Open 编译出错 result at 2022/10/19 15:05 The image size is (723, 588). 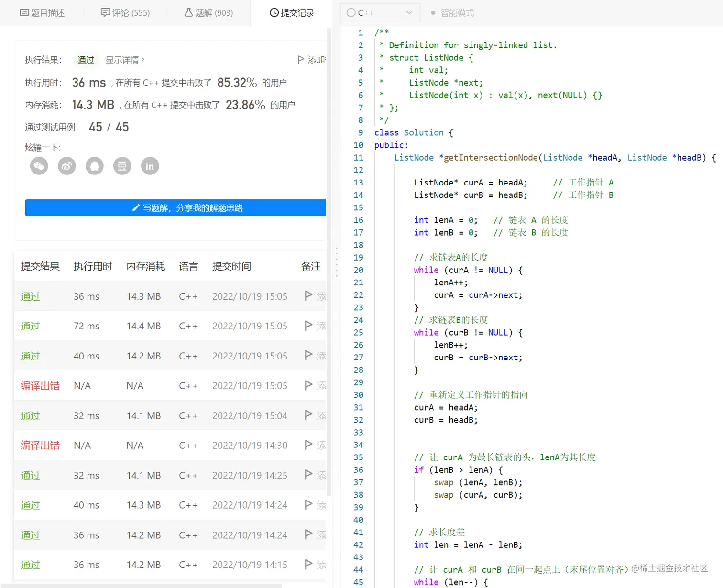click(x=40, y=386)
